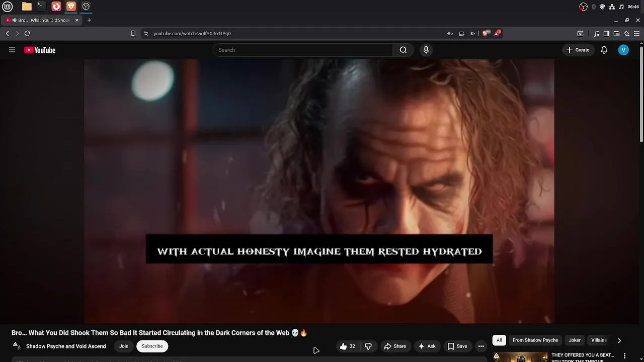Image resolution: width=644 pixels, height=362 pixels.
Task: Open OBS Studio from the panel
Action: [x=86, y=7]
